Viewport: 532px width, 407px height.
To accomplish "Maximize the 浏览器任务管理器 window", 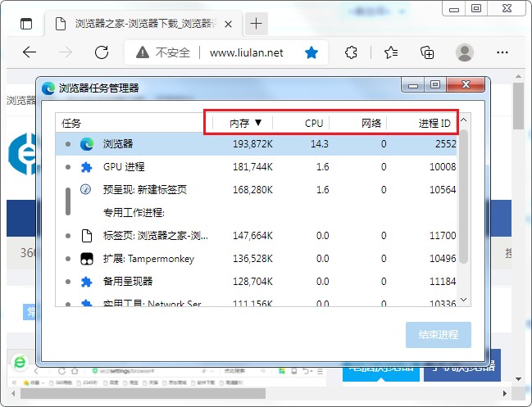I will (x=435, y=84).
